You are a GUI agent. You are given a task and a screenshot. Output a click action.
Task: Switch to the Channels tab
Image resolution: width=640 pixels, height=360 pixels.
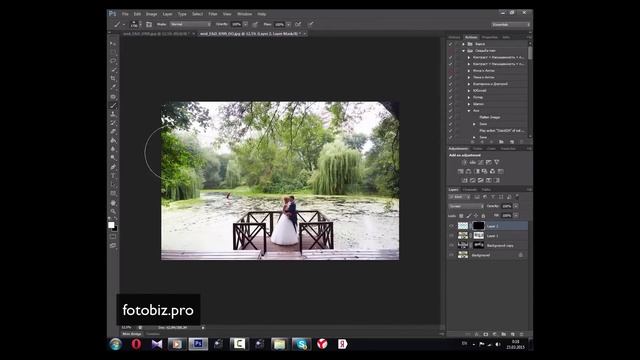click(469, 190)
